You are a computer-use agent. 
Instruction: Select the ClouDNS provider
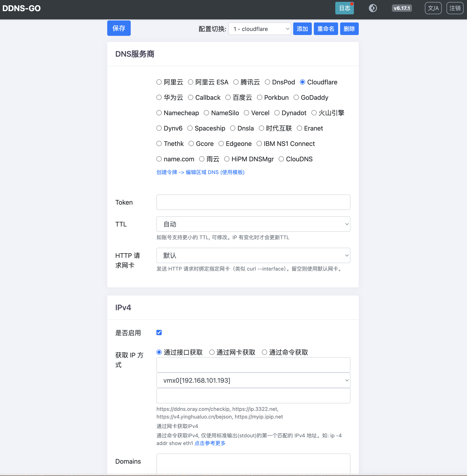tap(281, 159)
